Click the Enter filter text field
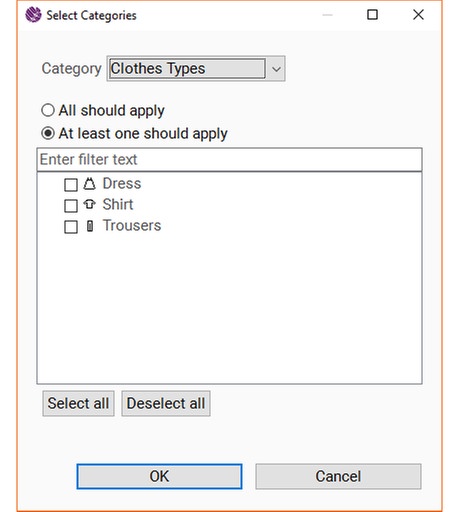460x512 pixels. 229,159
